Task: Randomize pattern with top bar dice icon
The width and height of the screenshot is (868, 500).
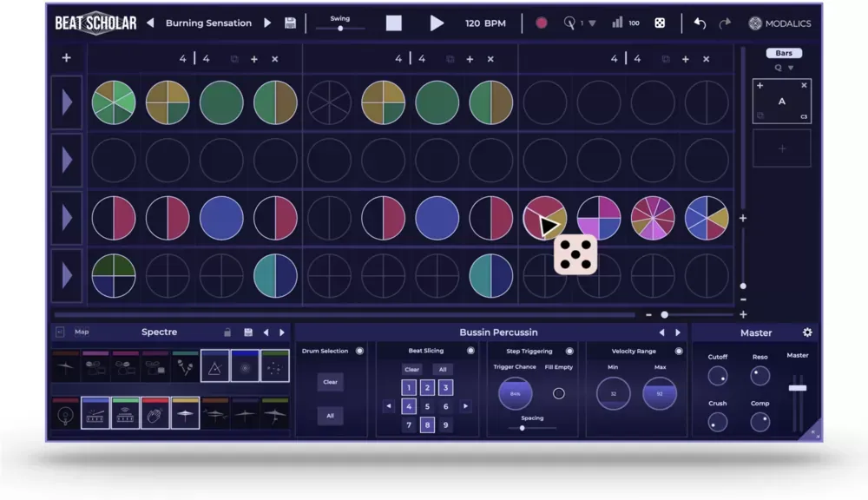Action: (x=660, y=23)
